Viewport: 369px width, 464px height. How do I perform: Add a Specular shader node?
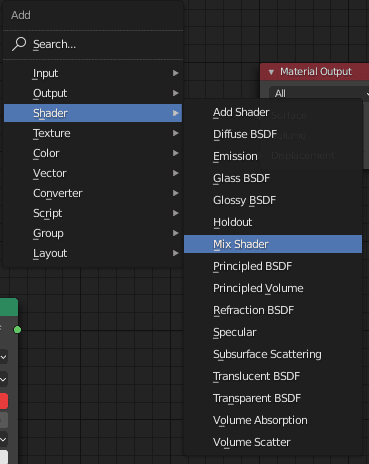pyautogui.click(x=273, y=332)
